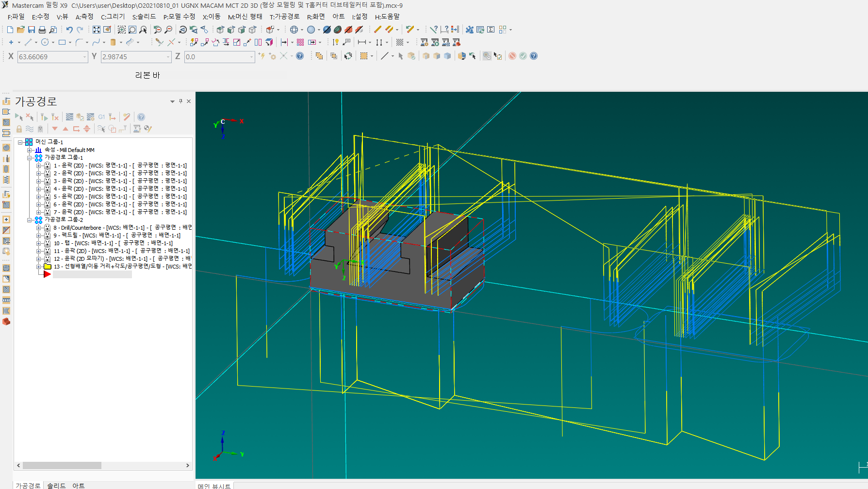
Task: Open the Y coordinate dropdown
Action: click(x=168, y=57)
